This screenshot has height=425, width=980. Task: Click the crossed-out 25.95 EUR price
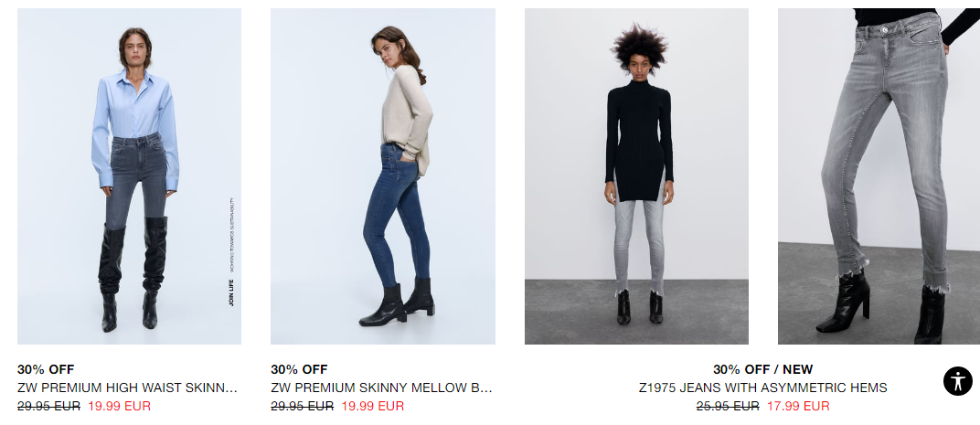pos(728,406)
